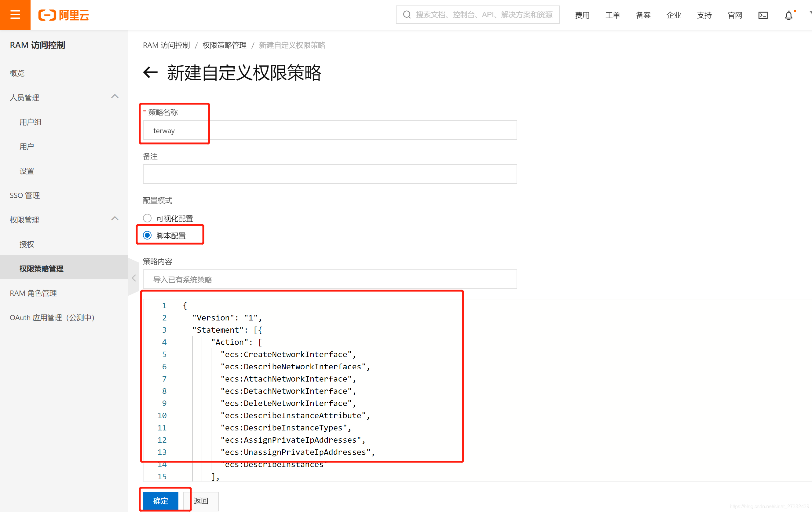Screen dimensions: 812x512
Task: Collapse the sidebar using the arrow handle
Action: pyautogui.click(x=134, y=278)
